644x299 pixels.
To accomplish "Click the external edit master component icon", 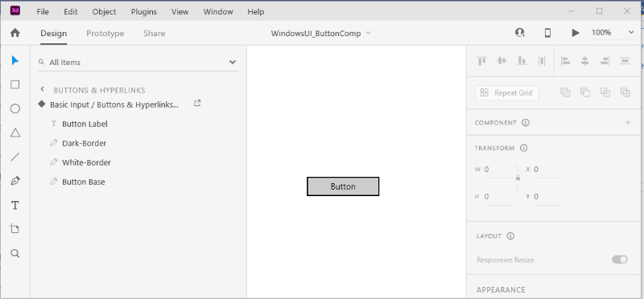I will 197,104.
